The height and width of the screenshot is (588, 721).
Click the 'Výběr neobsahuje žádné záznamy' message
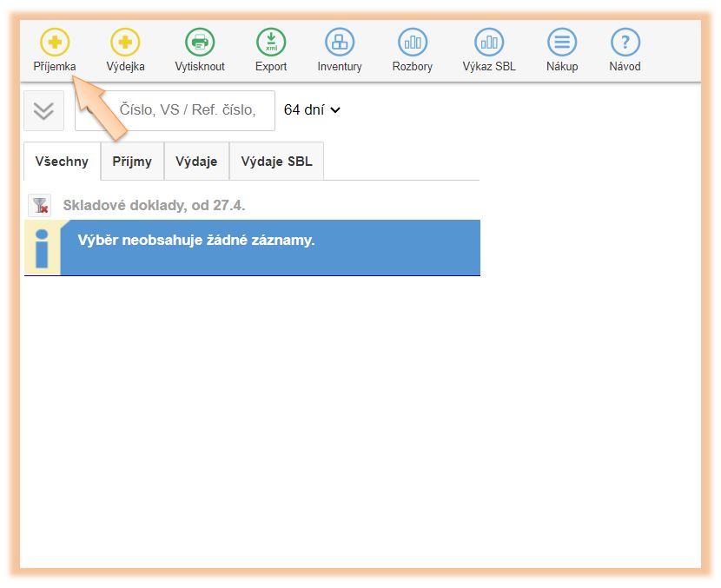click(196, 241)
